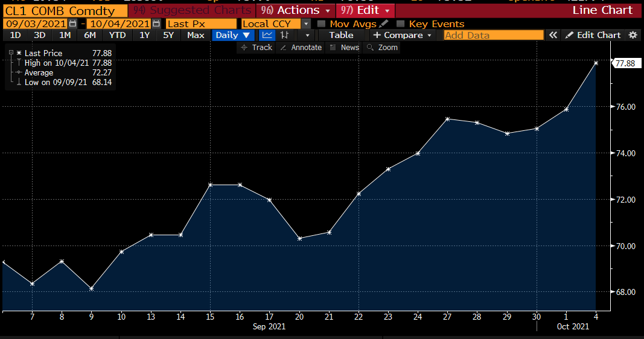
Task: Enable the Key Events checkbox
Action: (x=400, y=24)
